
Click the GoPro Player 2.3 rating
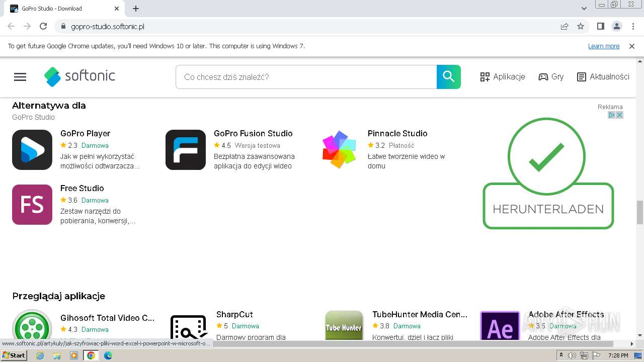click(x=69, y=145)
